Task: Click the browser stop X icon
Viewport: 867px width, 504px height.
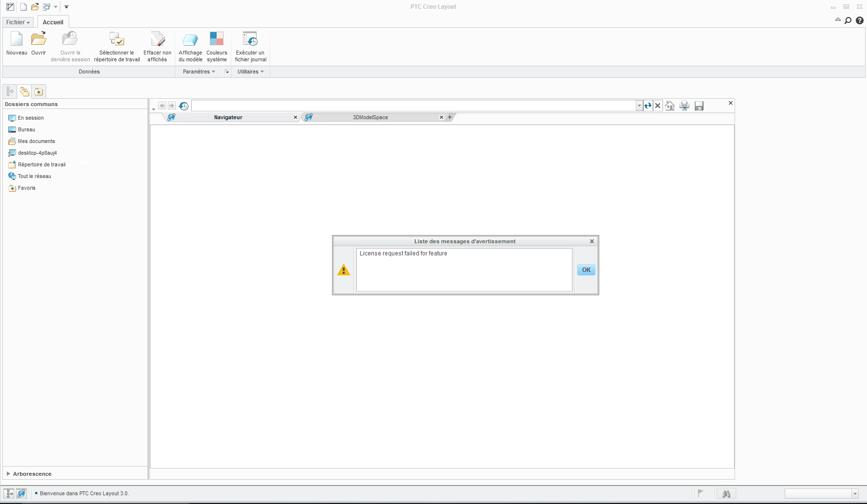Action: (658, 106)
